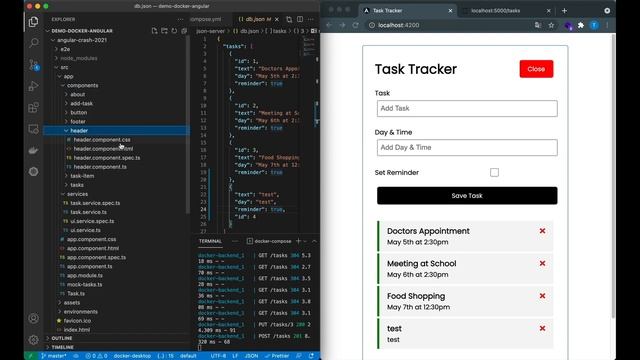Viewport: 640px width, 360px height.
Task: Open the browser Extensions puzzle icon
Action: (x=581, y=25)
